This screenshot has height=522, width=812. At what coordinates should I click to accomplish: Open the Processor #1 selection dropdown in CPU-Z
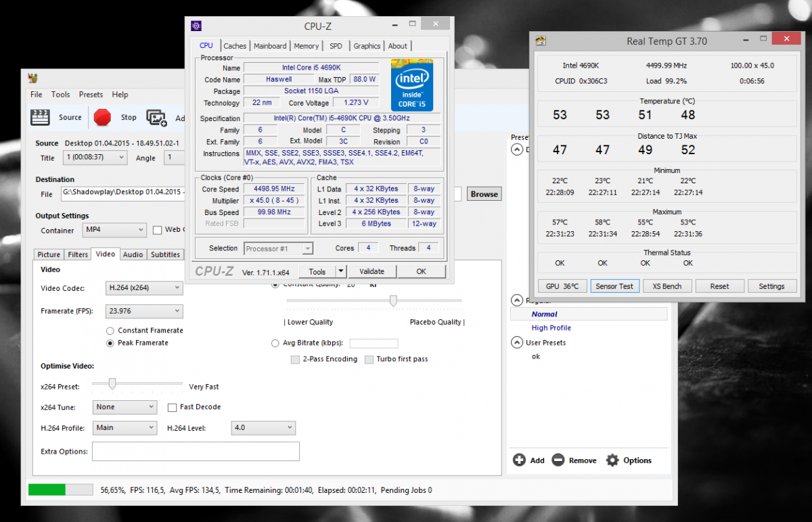278,248
